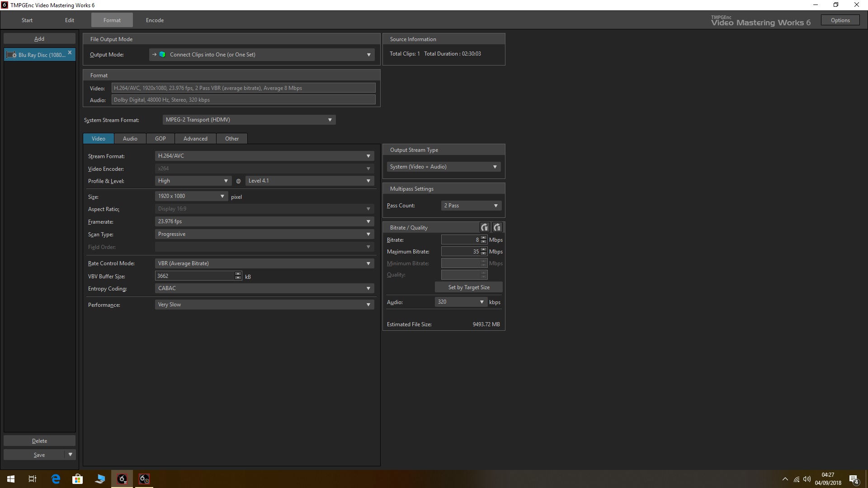Go to the Encode stage tab
The height and width of the screenshot is (488, 868).
tap(155, 20)
